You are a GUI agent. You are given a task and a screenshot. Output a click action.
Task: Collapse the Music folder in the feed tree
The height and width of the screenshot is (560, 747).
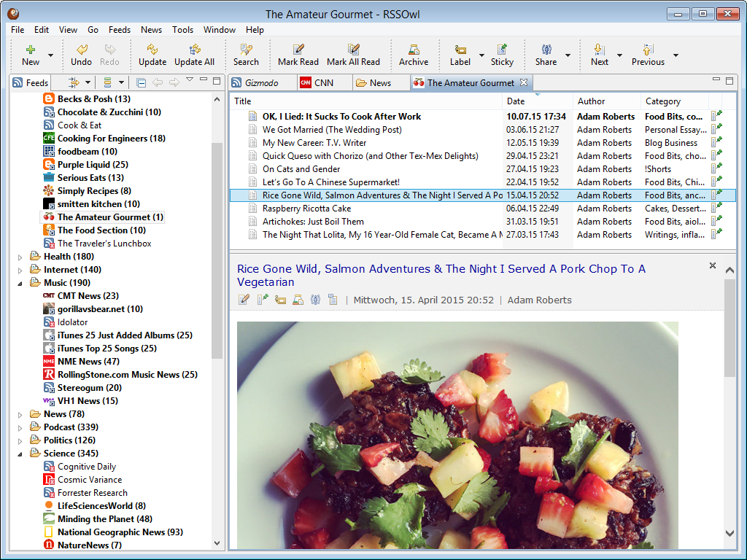pyautogui.click(x=20, y=283)
